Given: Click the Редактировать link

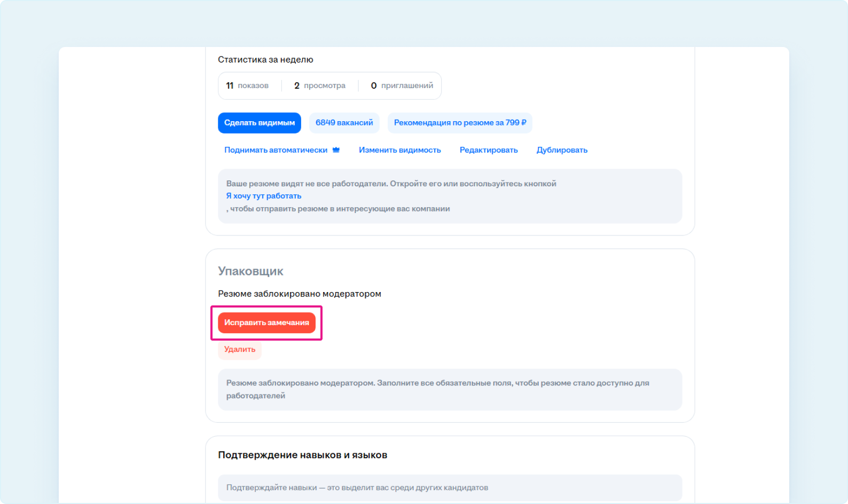Looking at the screenshot, I should tap(489, 150).
